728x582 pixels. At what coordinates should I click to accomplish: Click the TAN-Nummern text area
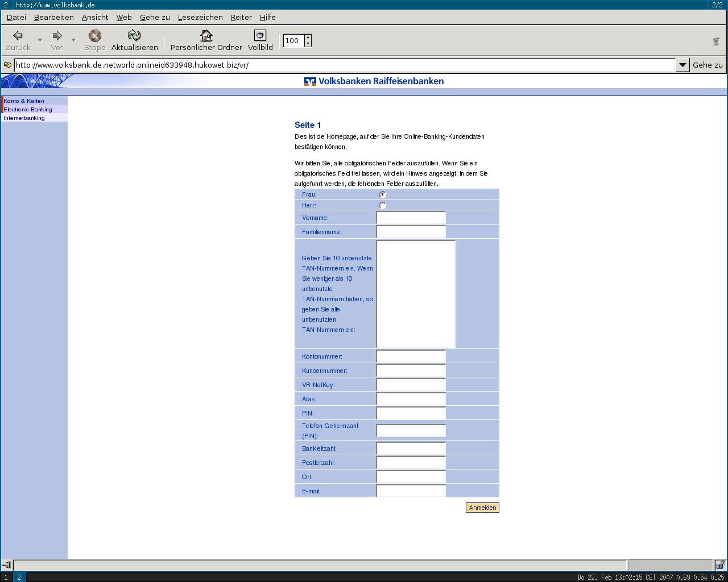tap(416, 294)
